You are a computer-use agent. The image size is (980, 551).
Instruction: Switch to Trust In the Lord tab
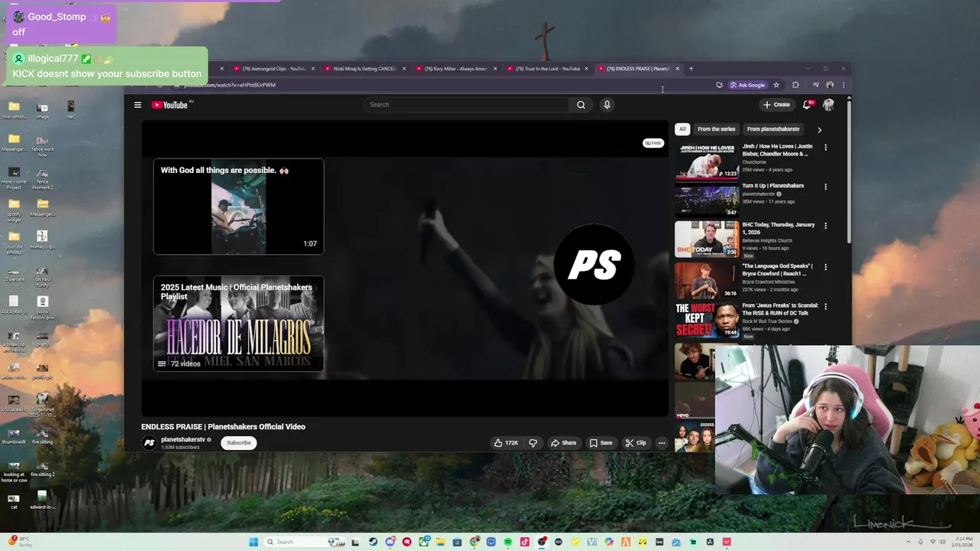(x=547, y=69)
